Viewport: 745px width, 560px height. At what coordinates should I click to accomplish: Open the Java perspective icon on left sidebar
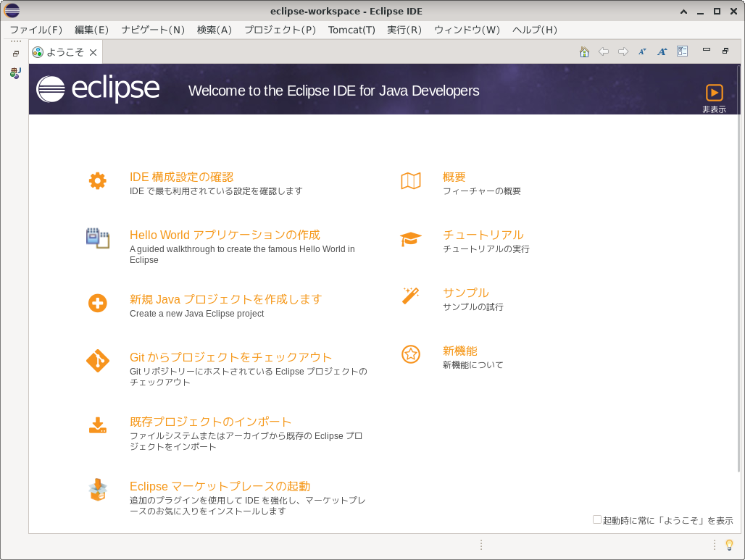[16, 72]
